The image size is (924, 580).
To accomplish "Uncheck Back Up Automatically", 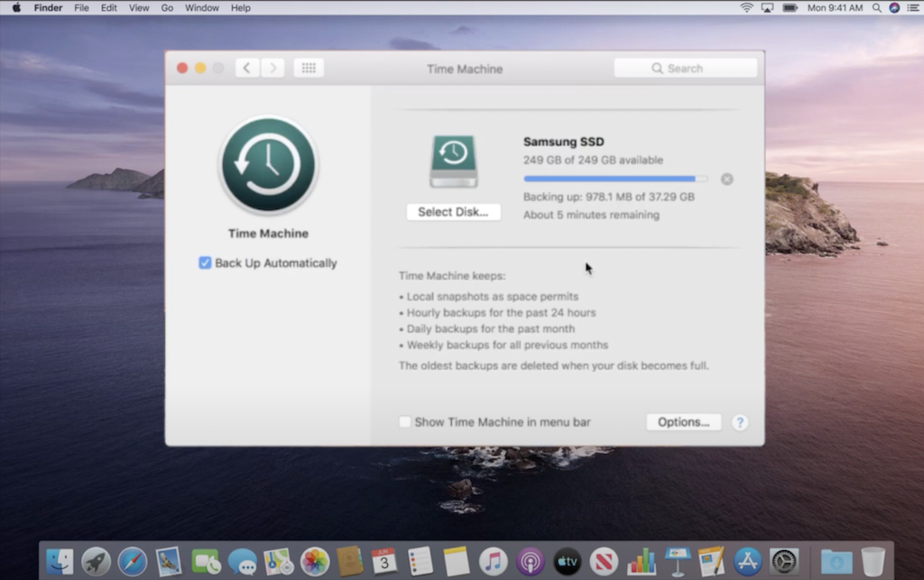I will tap(205, 262).
